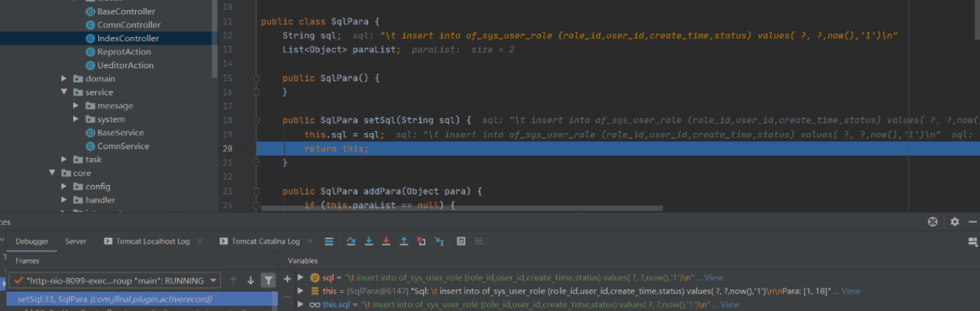Run to Cursor debugger icon

(x=439, y=241)
